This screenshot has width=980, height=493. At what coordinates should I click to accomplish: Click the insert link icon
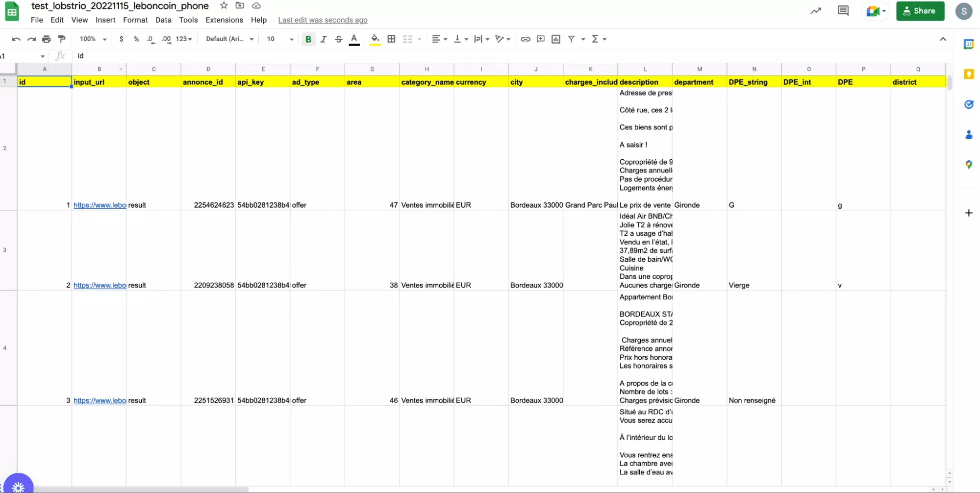[525, 39]
